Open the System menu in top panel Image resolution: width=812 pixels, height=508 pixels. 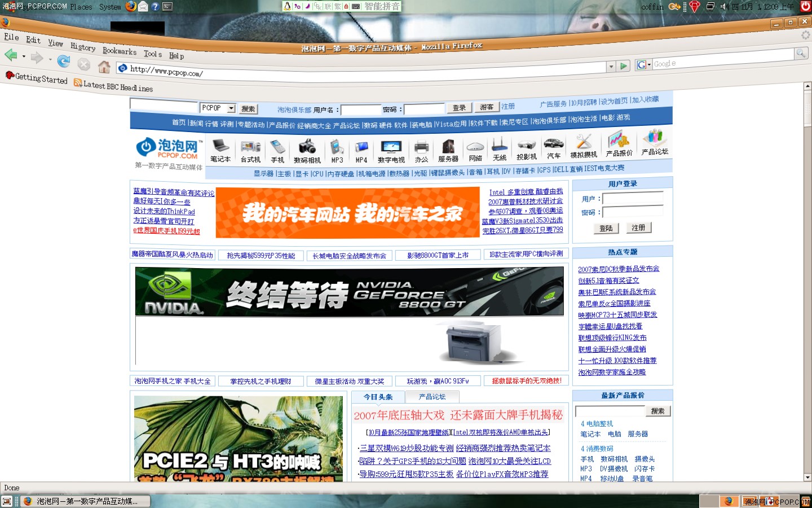click(x=110, y=7)
